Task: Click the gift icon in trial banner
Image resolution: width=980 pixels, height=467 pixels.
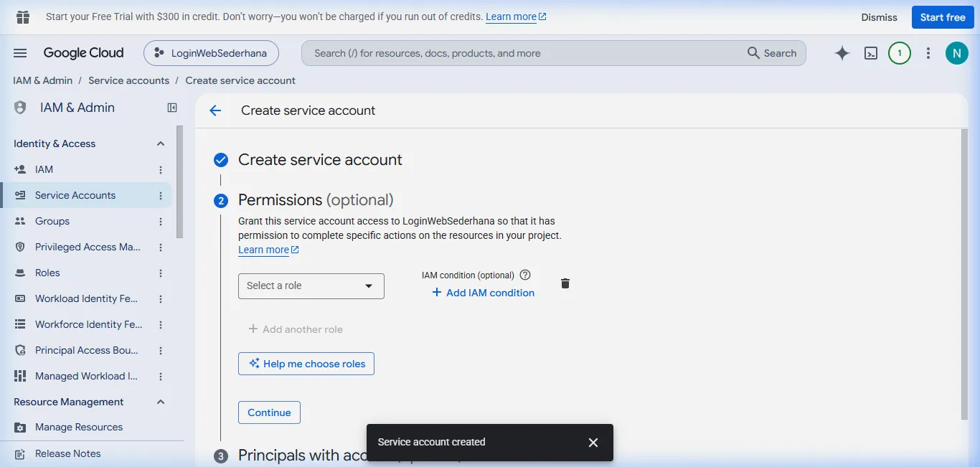Action: (x=23, y=16)
